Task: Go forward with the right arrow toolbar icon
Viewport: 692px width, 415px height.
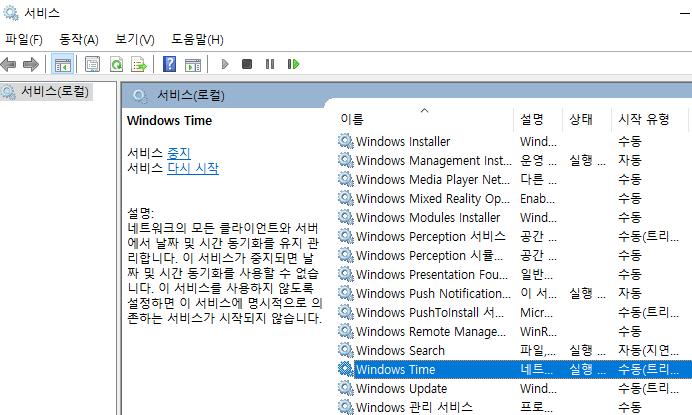Action: point(30,64)
